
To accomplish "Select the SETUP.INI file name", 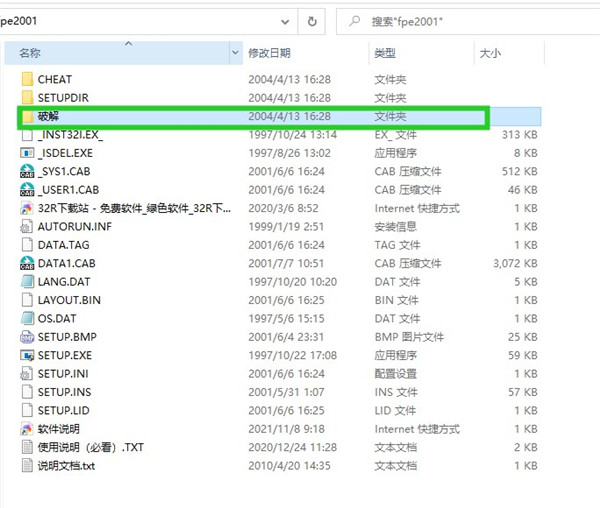I will tap(63, 373).
